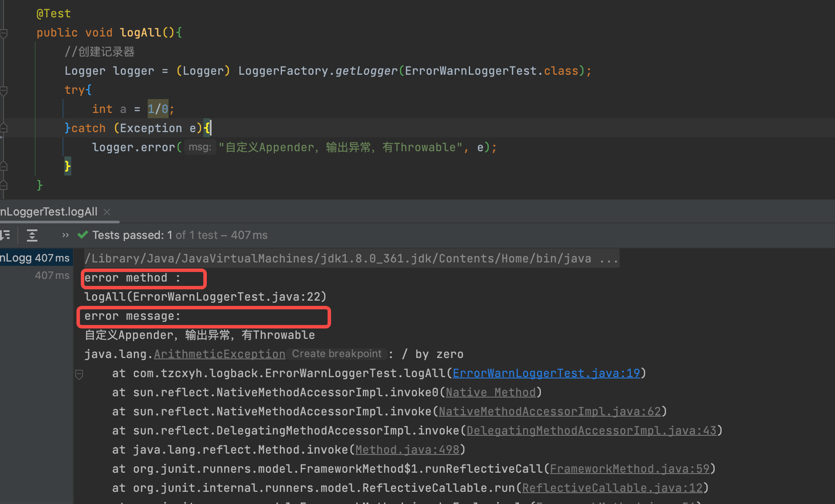835x504 pixels.
Task: Close the nLoggerTest.logAll run tab
Action: click(107, 212)
